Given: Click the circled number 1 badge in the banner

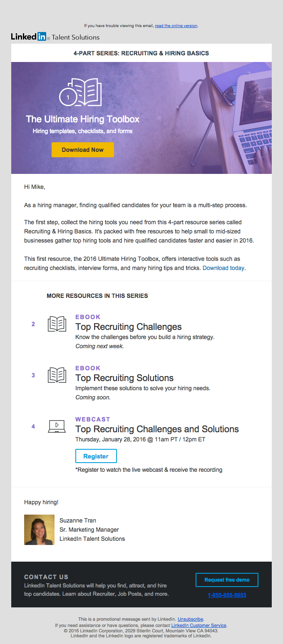Looking at the screenshot, I should tap(68, 97).
